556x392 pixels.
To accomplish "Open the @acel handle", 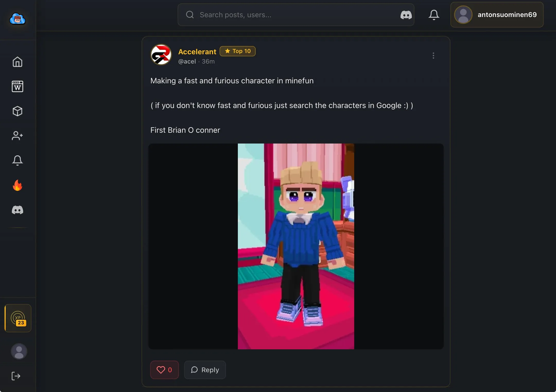I will coord(187,61).
